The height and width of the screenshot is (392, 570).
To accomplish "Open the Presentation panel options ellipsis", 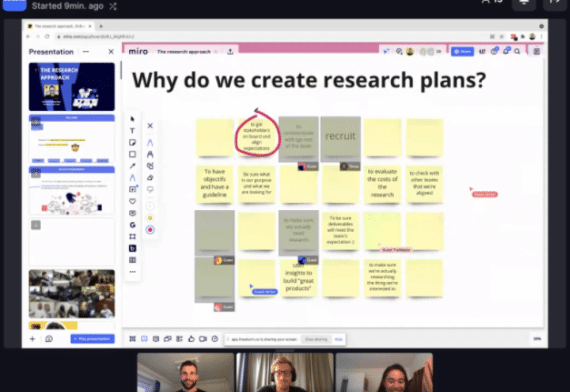I will (85, 52).
